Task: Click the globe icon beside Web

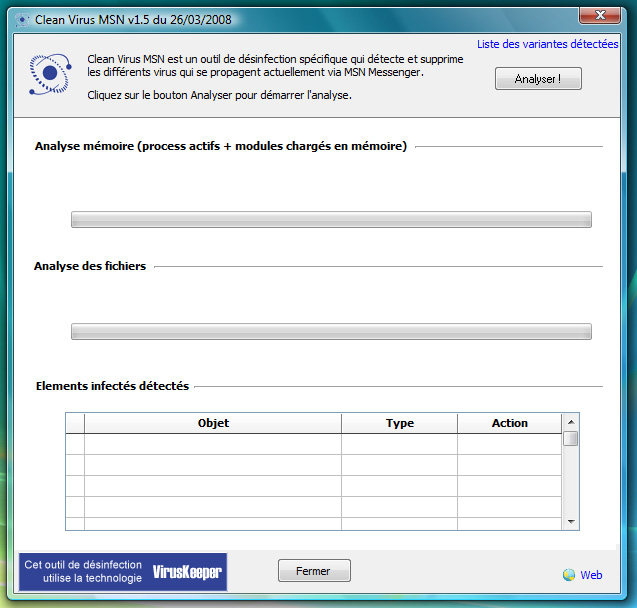Action: (x=569, y=574)
